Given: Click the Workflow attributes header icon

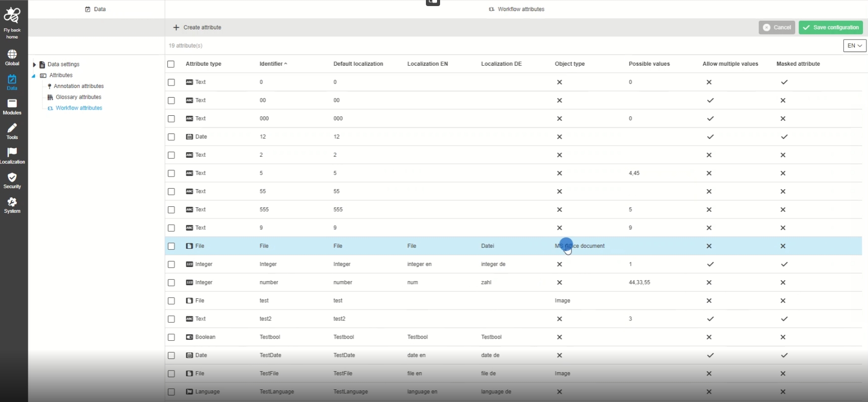Looking at the screenshot, I should coord(492,9).
